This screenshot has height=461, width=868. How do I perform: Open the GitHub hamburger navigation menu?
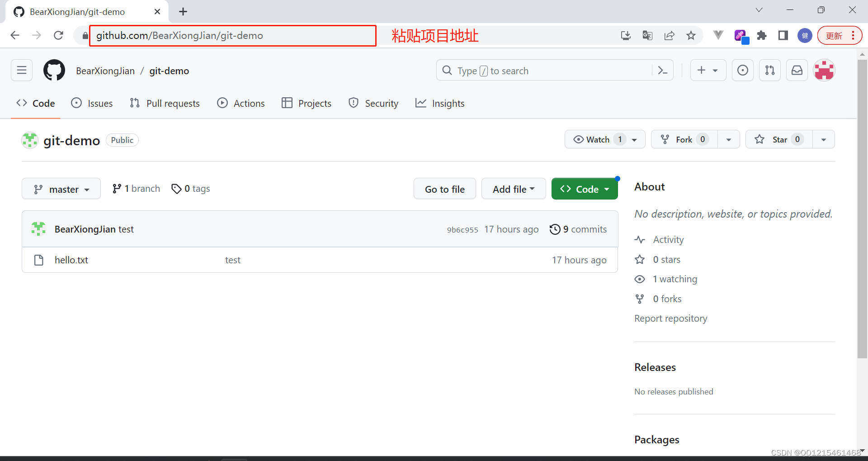[x=22, y=70]
